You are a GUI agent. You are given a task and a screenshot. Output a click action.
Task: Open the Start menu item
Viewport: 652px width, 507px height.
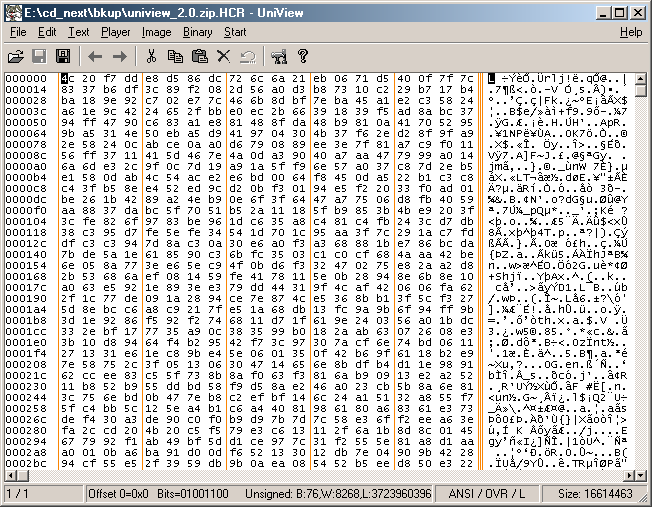[235, 32]
